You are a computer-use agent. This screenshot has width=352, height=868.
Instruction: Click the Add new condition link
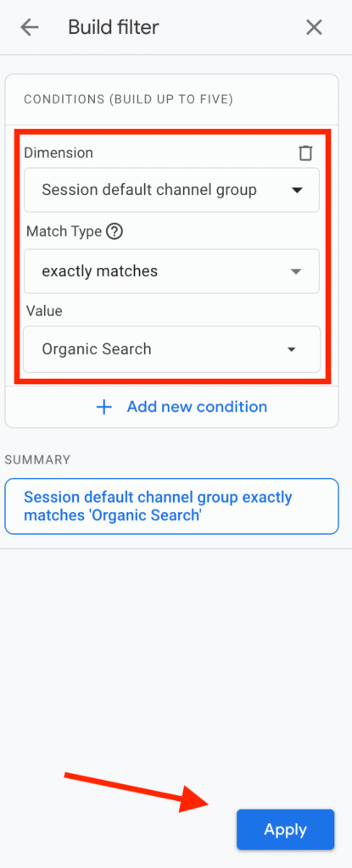click(197, 407)
